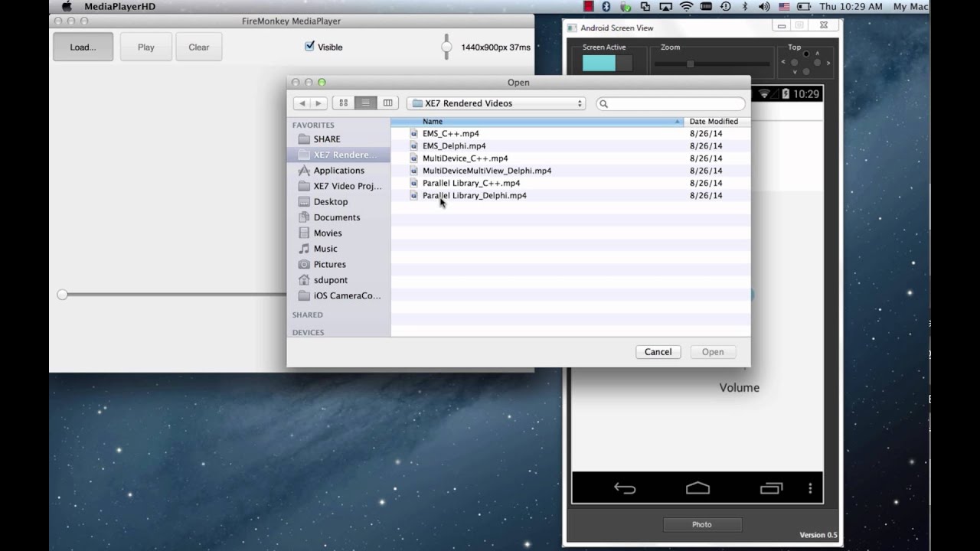Go back in the Open dialog
This screenshot has width=980, height=551.
(x=302, y=103)
